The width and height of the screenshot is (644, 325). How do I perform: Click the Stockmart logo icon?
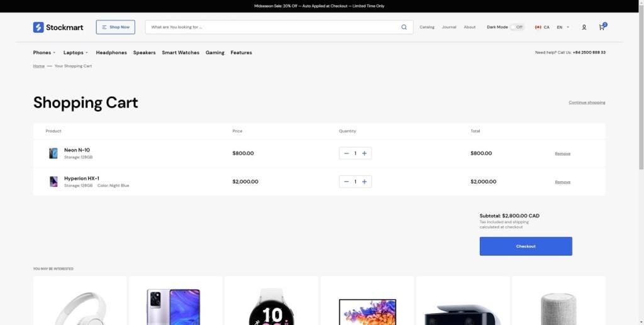[38, 27]
